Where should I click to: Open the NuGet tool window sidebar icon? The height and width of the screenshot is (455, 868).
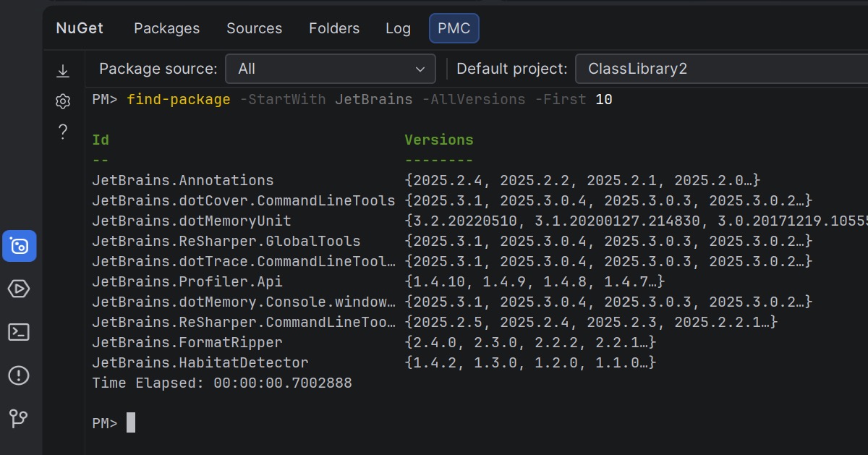(19, 247)
